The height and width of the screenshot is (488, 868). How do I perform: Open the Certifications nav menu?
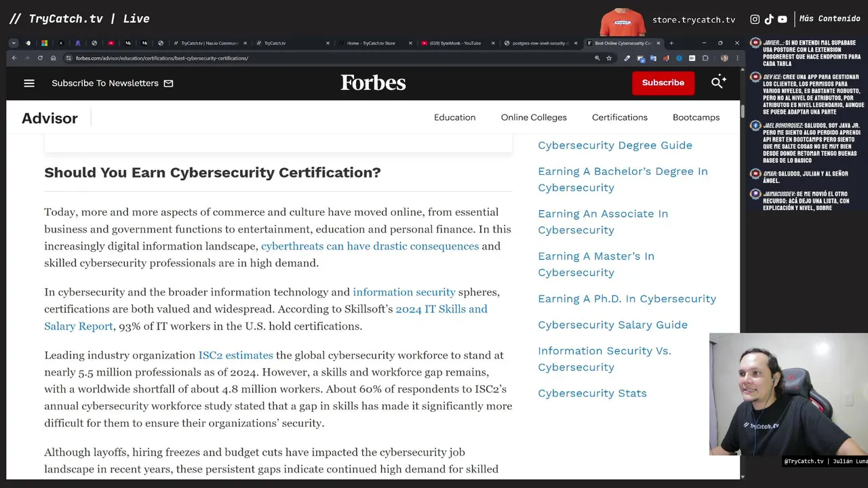click(x=620, y=117)
